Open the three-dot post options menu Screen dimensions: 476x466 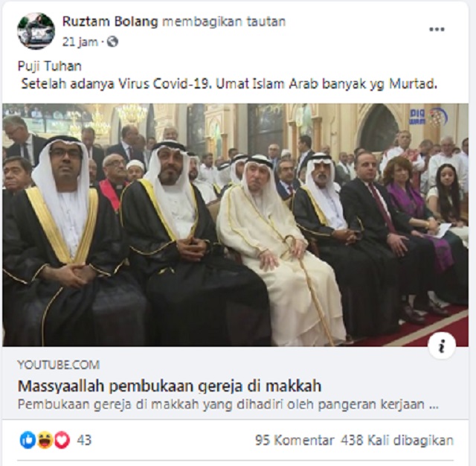pos(437,30)
